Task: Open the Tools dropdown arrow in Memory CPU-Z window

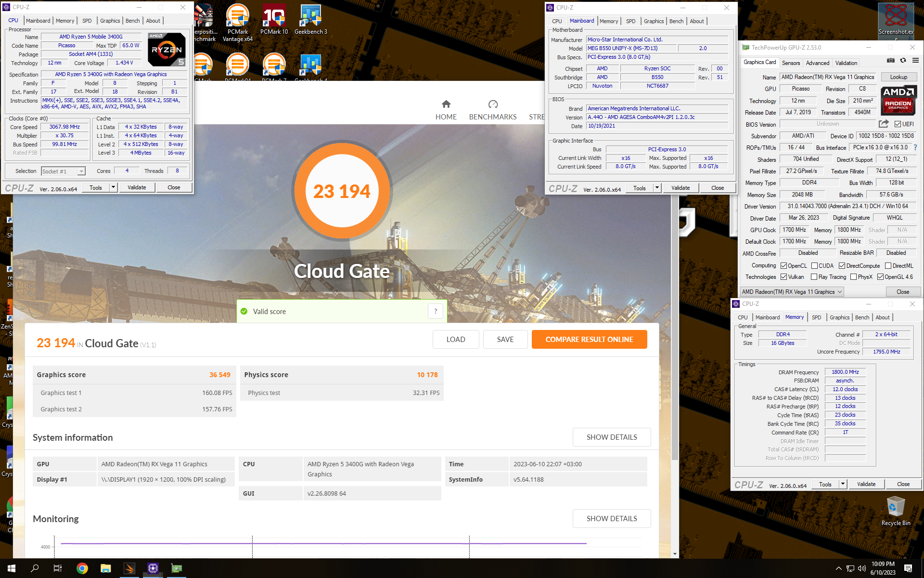Action: coord(843,484)
